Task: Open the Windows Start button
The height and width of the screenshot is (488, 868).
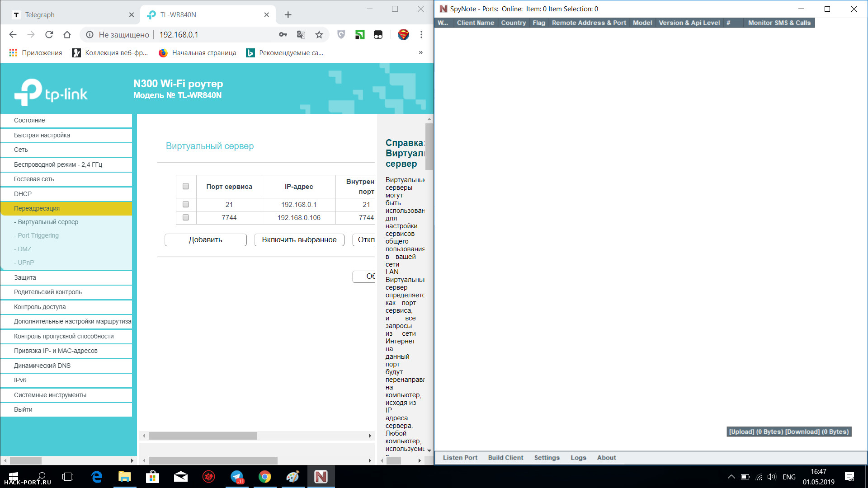Action: (x=14, y=477)
